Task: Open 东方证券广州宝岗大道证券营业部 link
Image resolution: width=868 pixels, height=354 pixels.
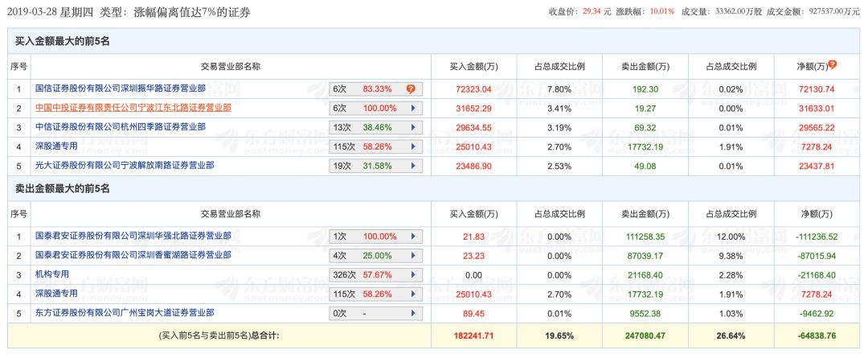Action: (x=125, y=313)
